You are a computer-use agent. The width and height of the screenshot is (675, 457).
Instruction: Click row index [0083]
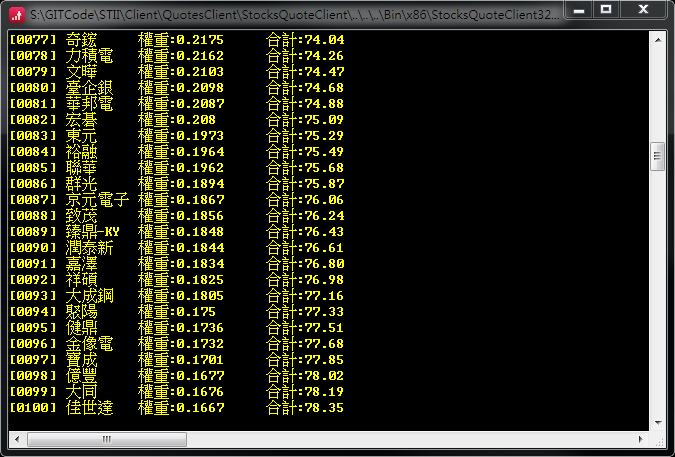[33, 136]
